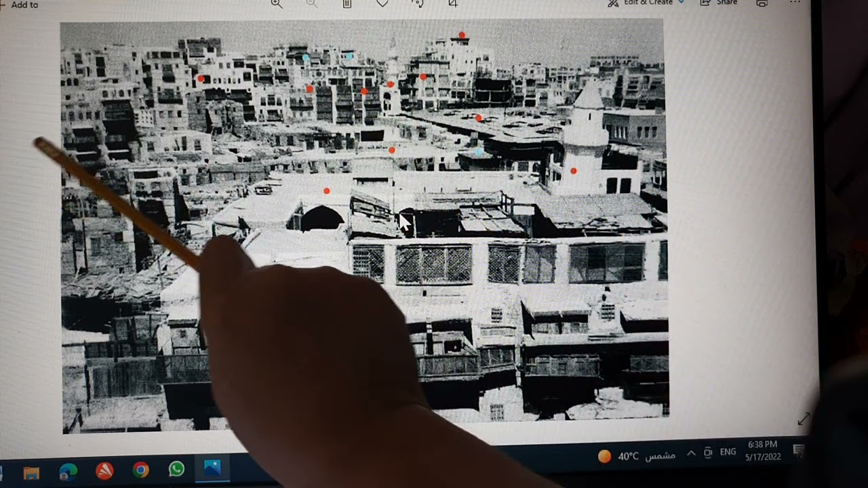Print the photo
This screenshot has width=868, height=488.
(x=762, y=3)
